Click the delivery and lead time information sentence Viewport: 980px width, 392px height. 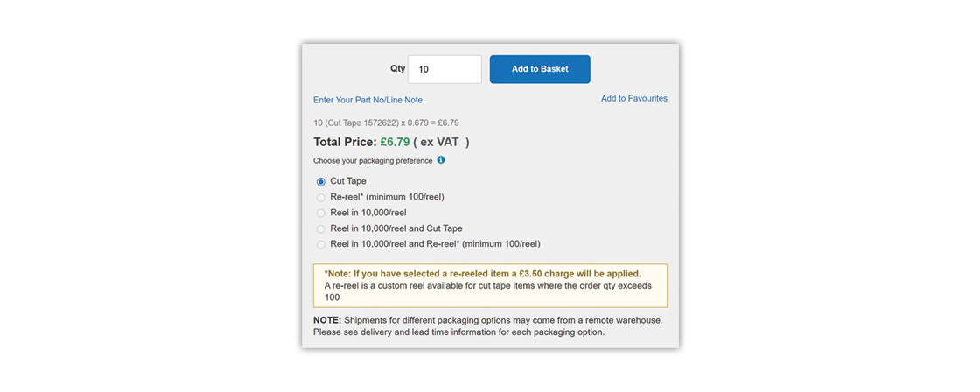click(471, 332)
